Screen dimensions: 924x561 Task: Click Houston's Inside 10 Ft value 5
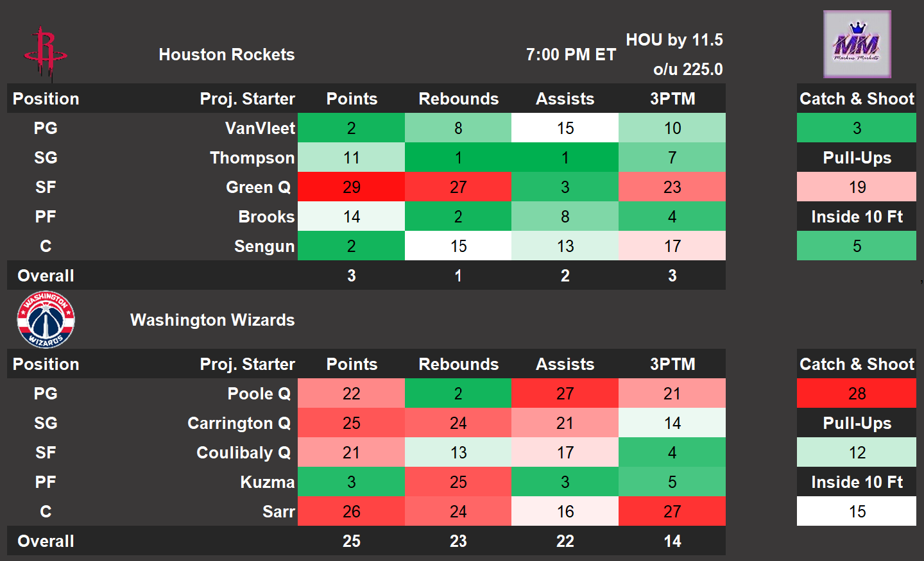click(x=857, y=246)
